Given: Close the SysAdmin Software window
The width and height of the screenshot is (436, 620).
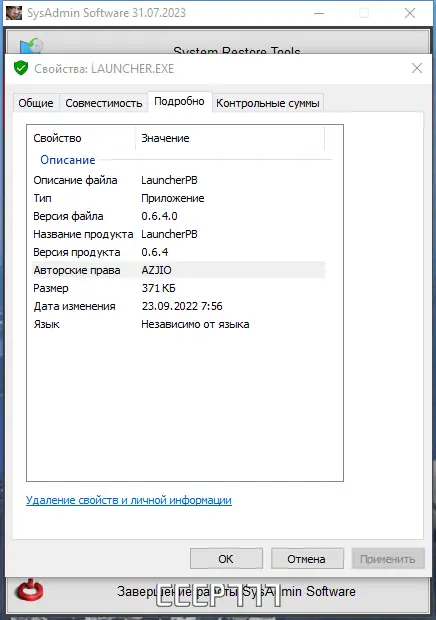Looking at the screenshot, I should (x=410, y=13).
